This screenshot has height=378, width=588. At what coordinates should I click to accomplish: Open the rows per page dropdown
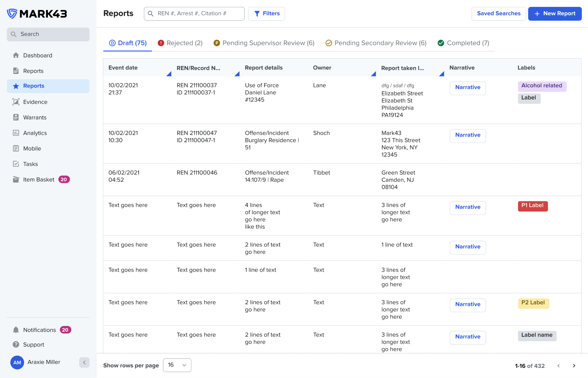click(x=177, y=365)
